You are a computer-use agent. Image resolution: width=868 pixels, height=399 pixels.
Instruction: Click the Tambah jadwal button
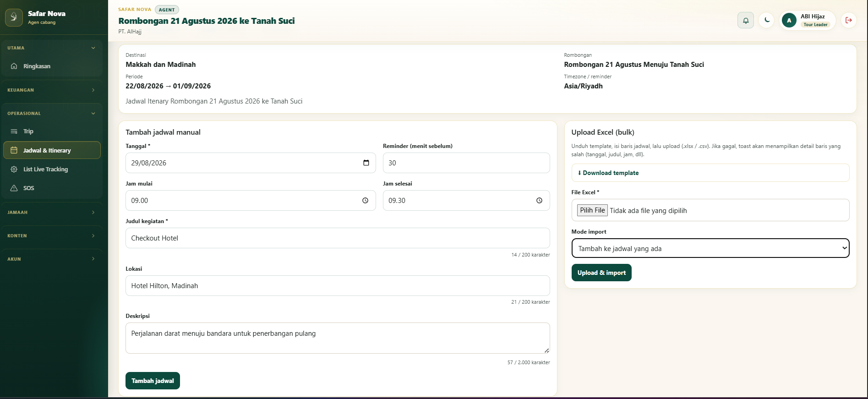coord(153,381)
